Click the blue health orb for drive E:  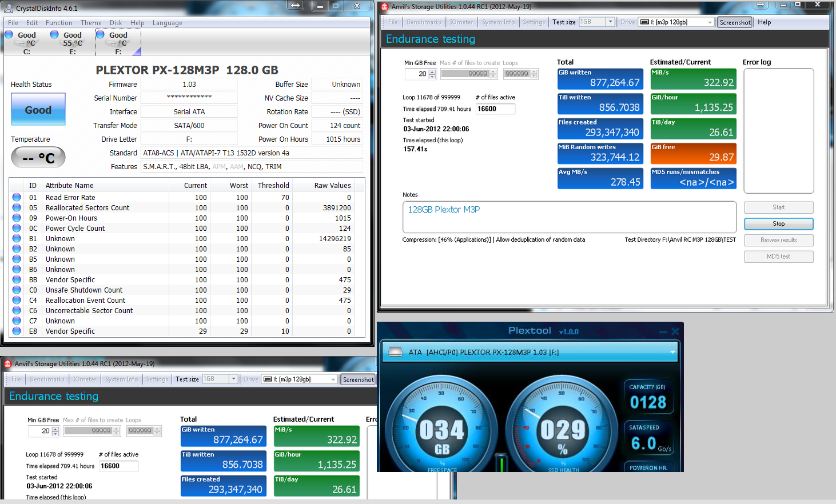pyautogui.click(x=54, y=34)
